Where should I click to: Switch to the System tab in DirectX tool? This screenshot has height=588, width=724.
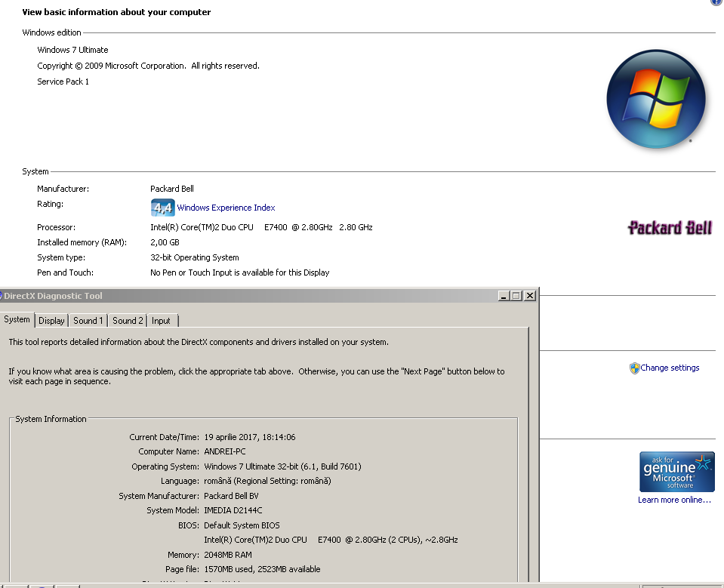pos(17,319)
